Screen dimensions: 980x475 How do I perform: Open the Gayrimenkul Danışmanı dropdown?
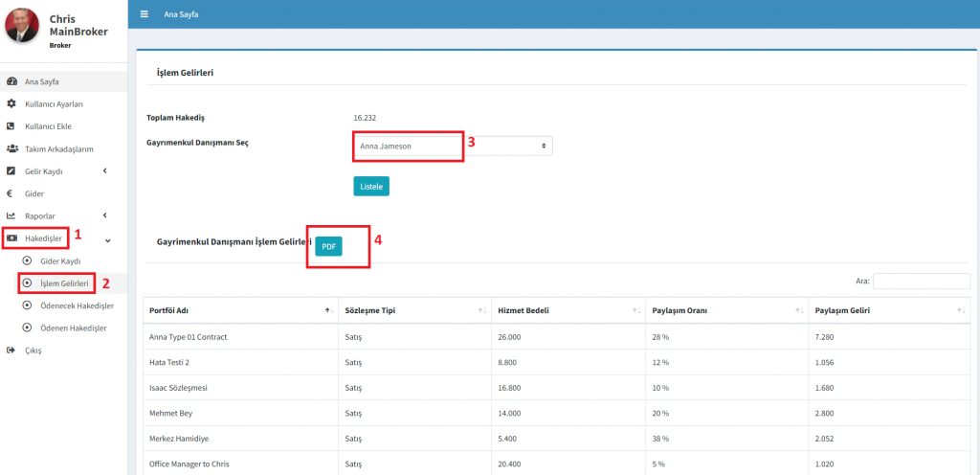click(x=452, y=146)
